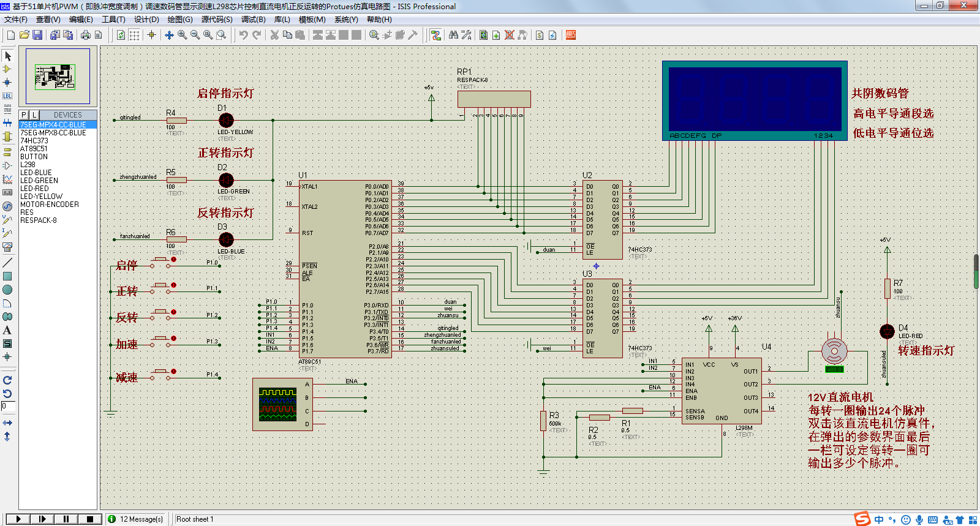Click the Electrical rule check icon
The image size is (980, 526).
552,35
